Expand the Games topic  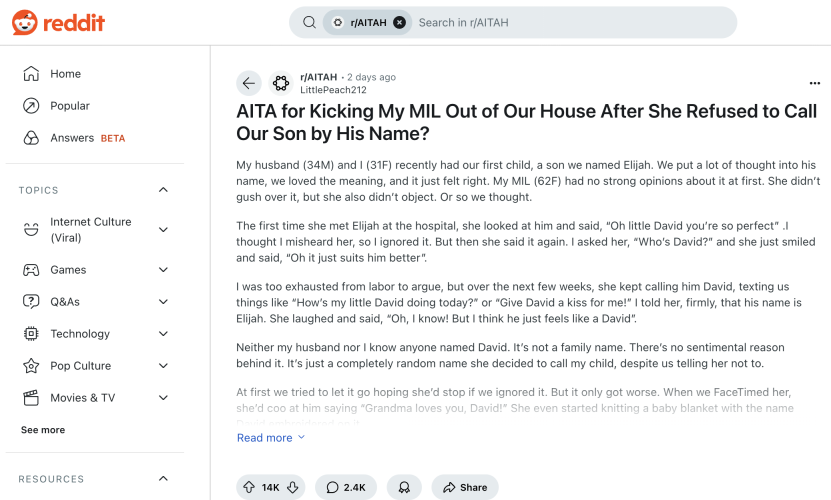(x=163, y=269)
